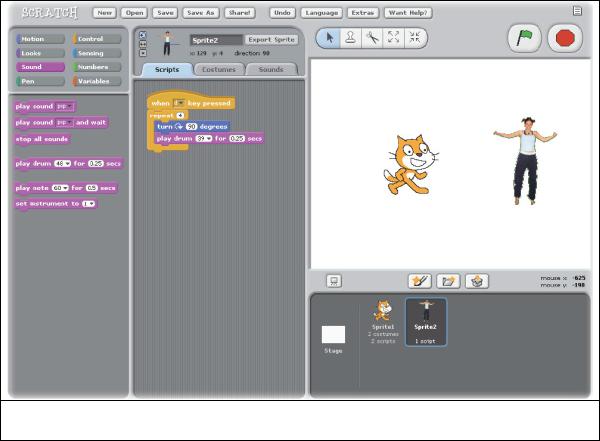This screenshot has height=441, width=600.
Task: Open the Extras menu
Action: 363,13
